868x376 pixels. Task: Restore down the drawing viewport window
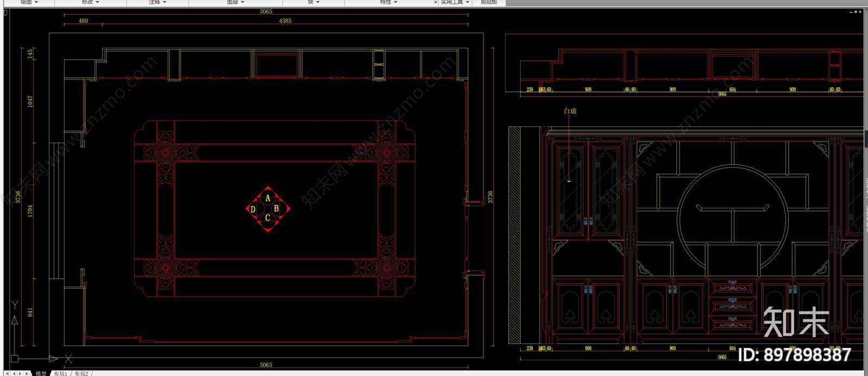tap(856, 11)
